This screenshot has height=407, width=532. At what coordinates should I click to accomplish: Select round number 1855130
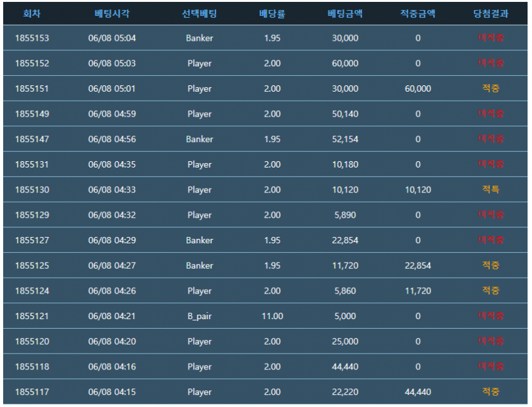32,190
